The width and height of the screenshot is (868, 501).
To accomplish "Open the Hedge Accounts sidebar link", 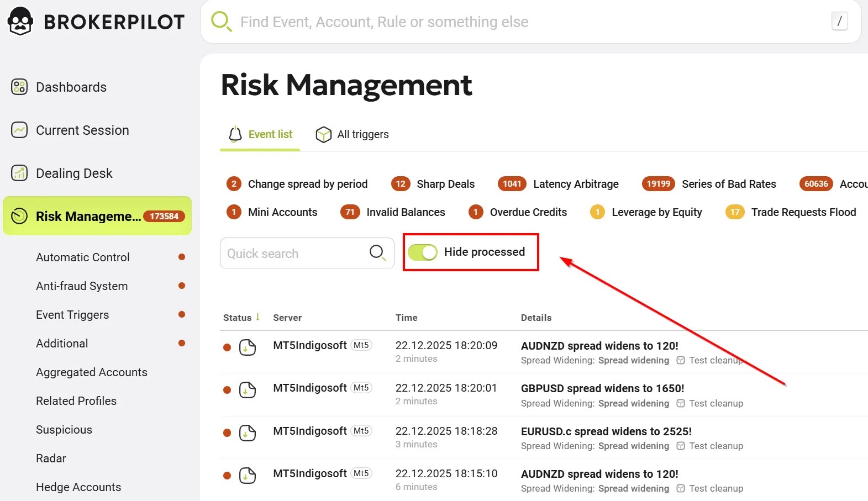I will (78, 487).
